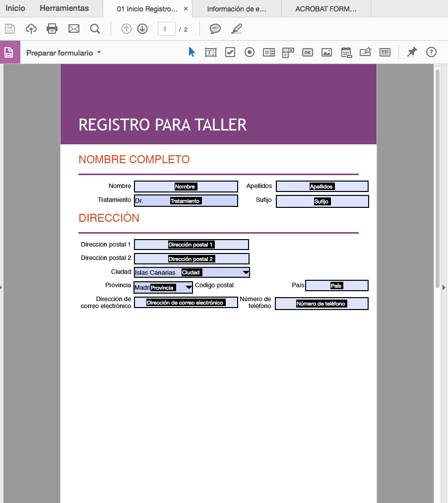
Task: Click the purple Prepare Form document icon
Action: click(x=9, y=52)
